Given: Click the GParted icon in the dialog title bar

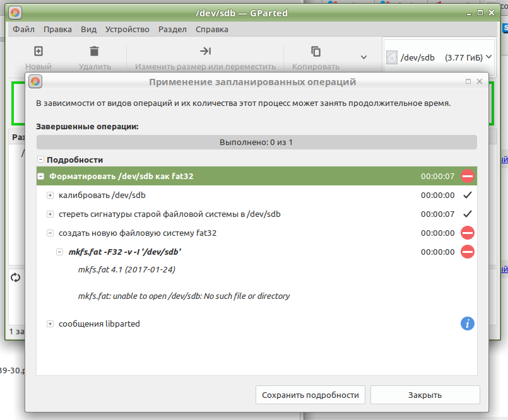Looking at the screenshot, I should (35, 81).
